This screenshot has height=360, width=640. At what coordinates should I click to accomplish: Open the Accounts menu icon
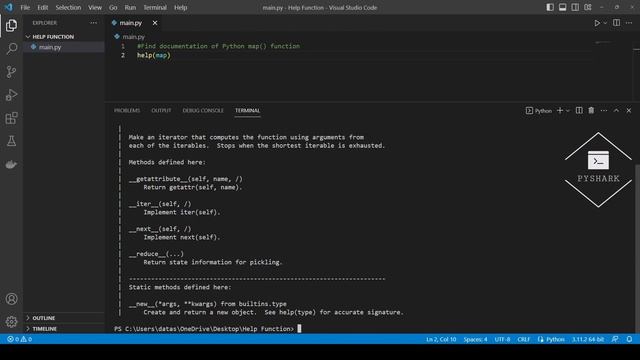(x=11, y=299)
